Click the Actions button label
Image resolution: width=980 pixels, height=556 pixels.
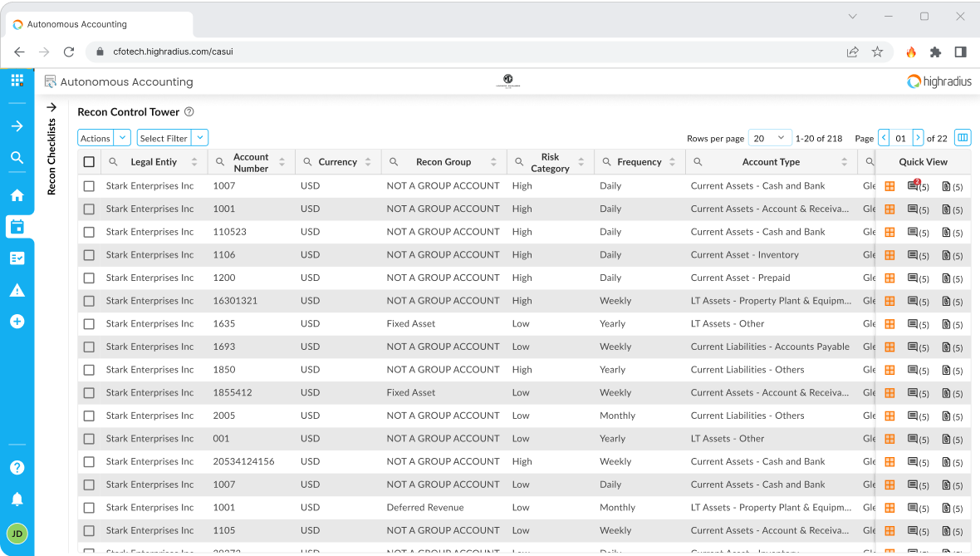[96, 138]
